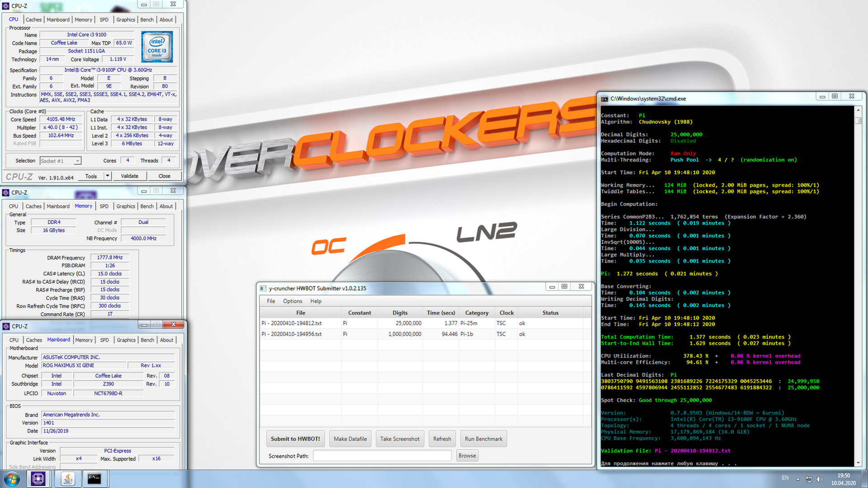The height and width of the screenshot is (488, 868).
Task: Open Bench tab in top CPU-Z
Action: pyautogui.click(x=147, y=19)
